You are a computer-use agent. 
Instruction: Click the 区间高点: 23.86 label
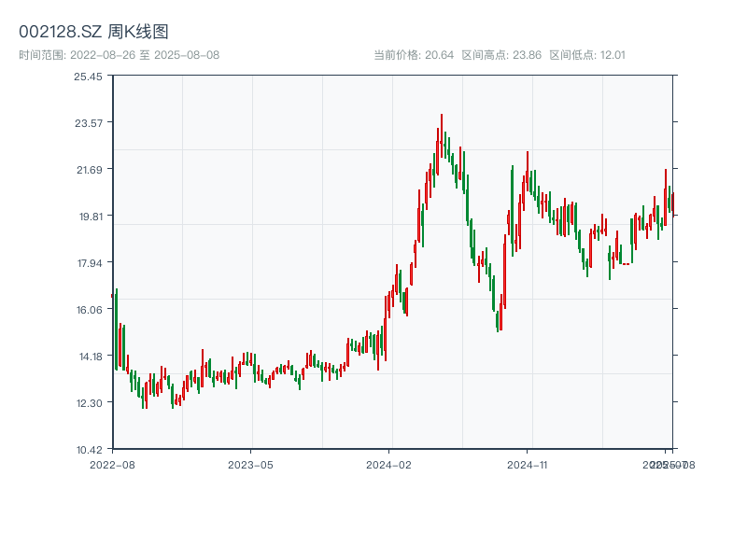(501, 55)
